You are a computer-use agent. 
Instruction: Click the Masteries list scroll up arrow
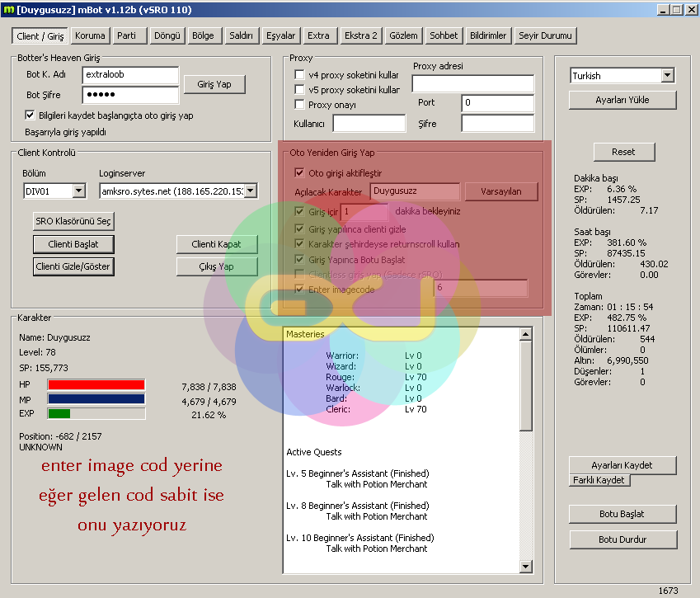(x=526, y=334)
